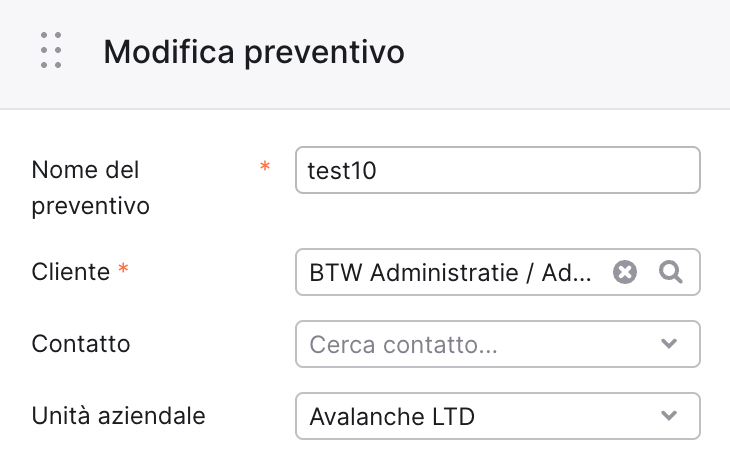Image resolution: width=730 pixels, height=458 pixels.
Task: Click the six-dot drag handle icon
Action: (x=51, y=50)
